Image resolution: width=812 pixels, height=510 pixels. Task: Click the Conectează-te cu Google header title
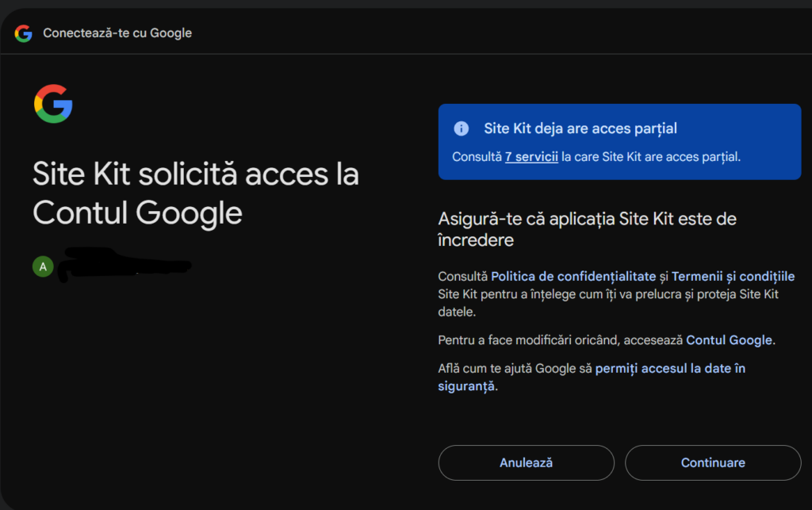point(117,33)
